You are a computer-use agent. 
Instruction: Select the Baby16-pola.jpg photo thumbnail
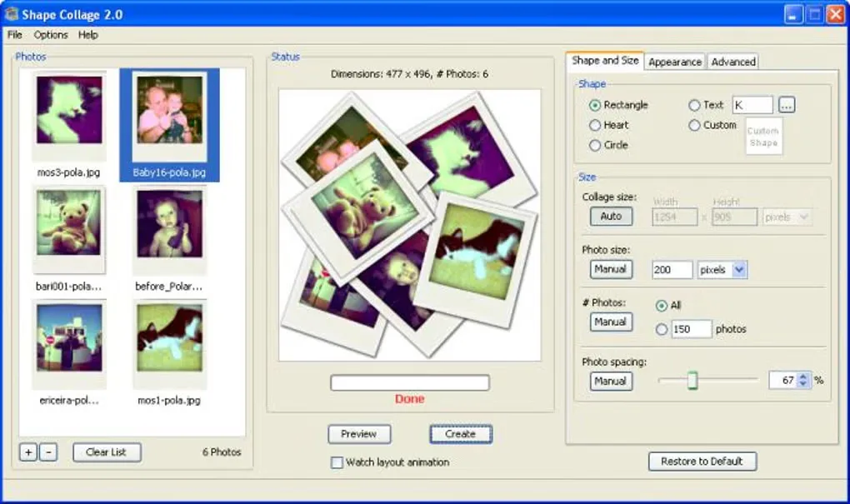[x=169, y=125]
